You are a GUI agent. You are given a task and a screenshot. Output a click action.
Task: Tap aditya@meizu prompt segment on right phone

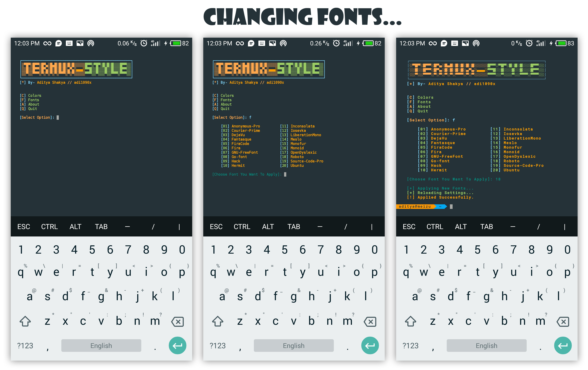(x=415, y=207)
